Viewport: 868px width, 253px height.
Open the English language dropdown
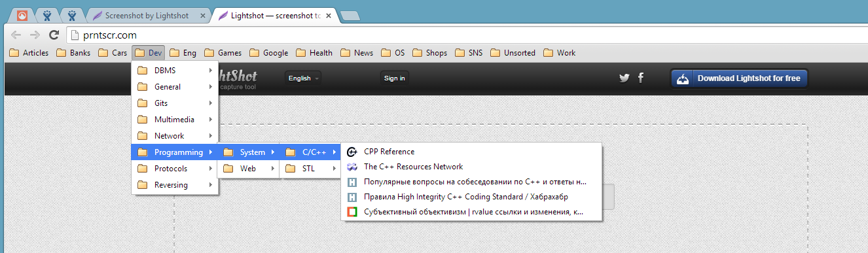coord(304,78)
